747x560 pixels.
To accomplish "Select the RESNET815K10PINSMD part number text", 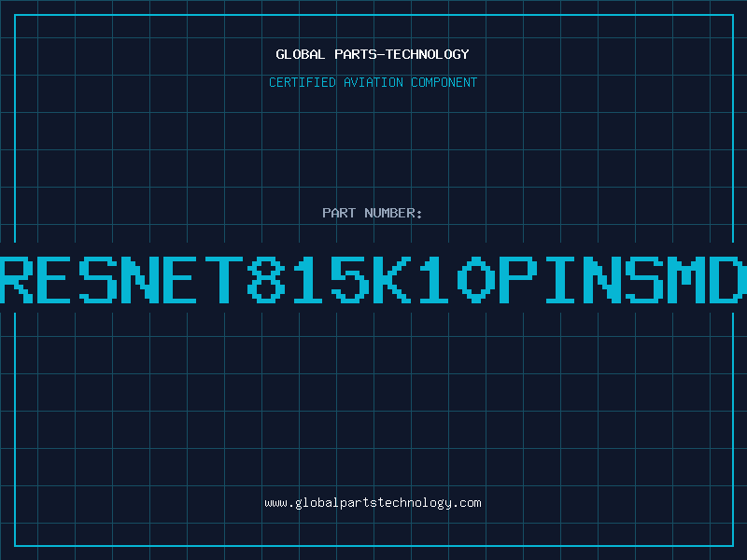I will (373, 279).
